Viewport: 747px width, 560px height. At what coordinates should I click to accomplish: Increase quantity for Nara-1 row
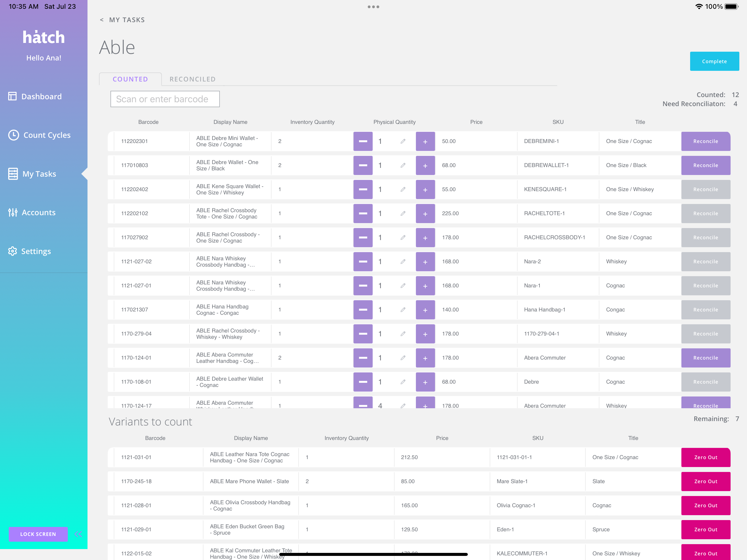(425, 285)
